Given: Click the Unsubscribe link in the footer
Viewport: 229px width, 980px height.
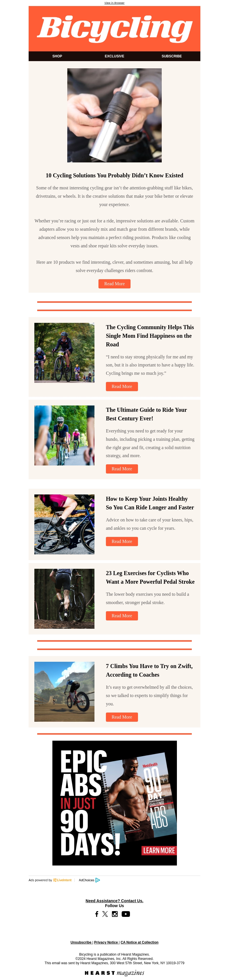Looking at the screenshot, I should [81, 942].
